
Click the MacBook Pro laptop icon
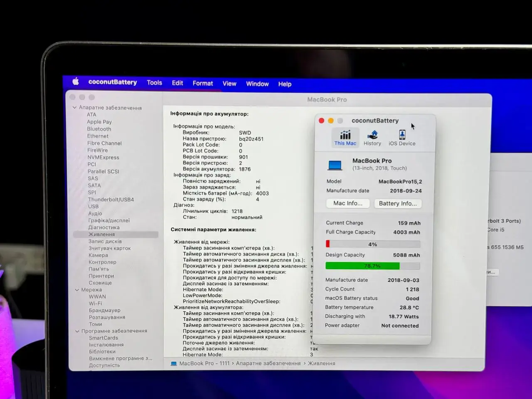[335, 165]
